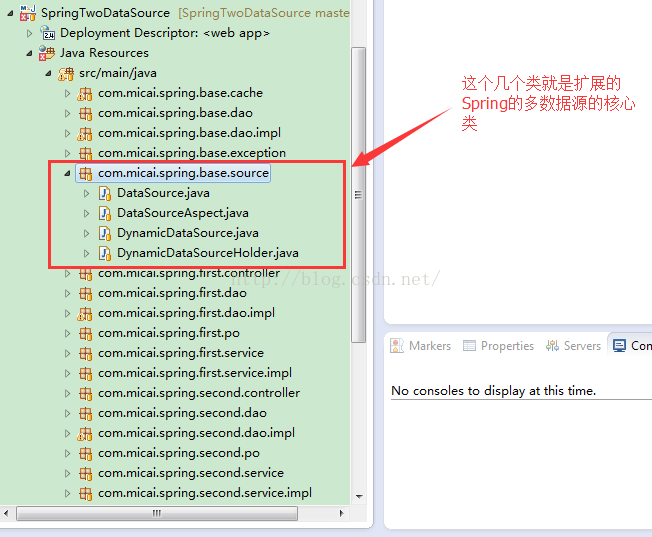Expand the com.micai.spring.second.controller package
This screenshot has width=652, height=537.
point(67,393)
